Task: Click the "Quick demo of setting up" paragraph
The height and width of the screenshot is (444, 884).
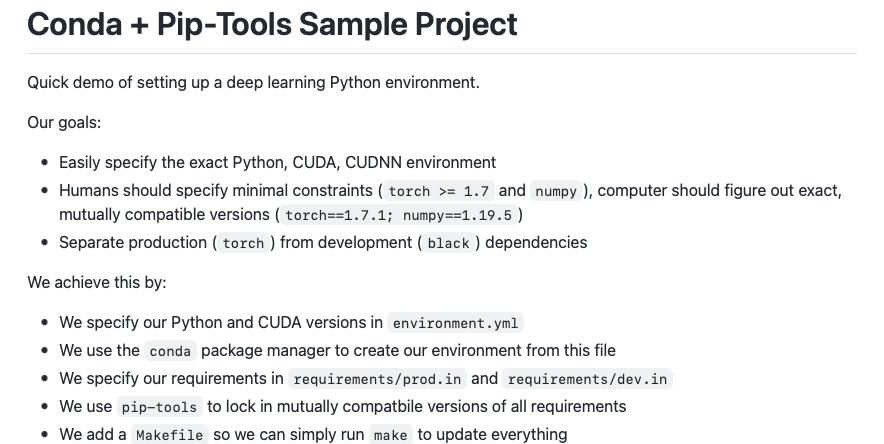Action: click(253, 82)
